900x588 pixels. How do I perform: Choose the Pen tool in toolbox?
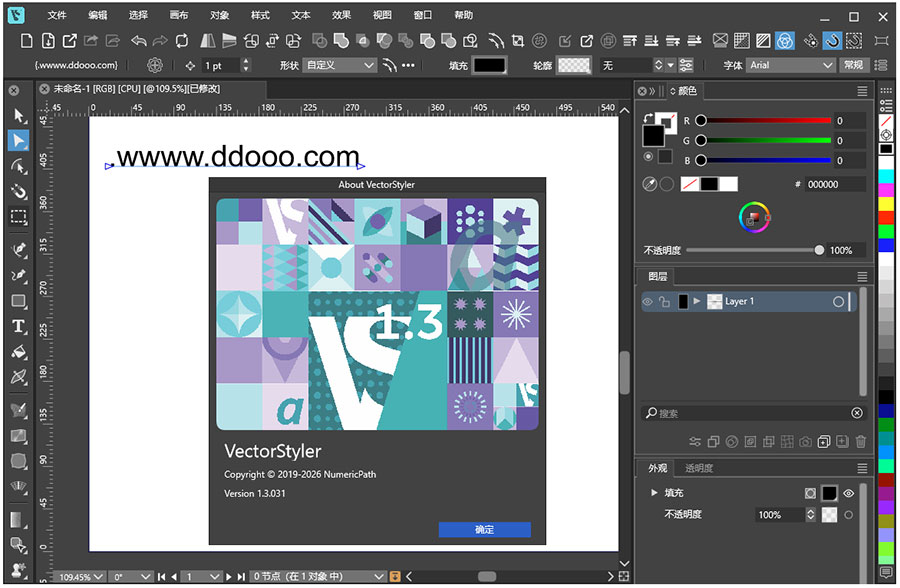pos(18,250)
